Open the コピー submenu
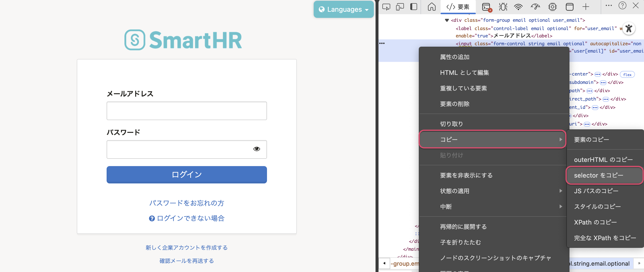Screen dimensions: 644x272 (492, 139)
